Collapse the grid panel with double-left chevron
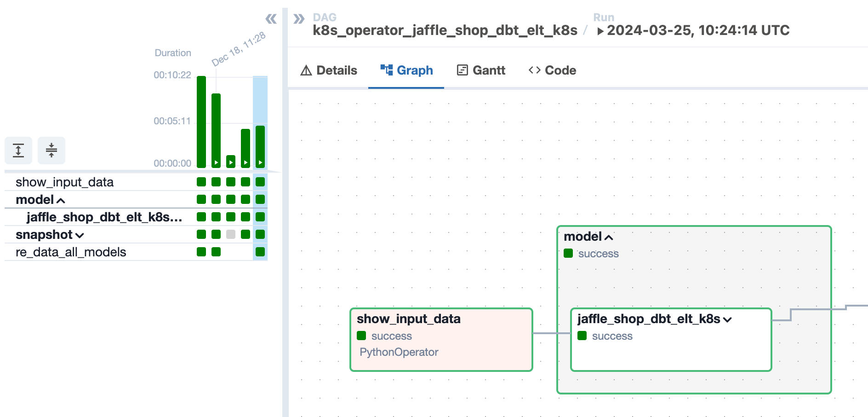The width and height of the screenshot is (868, 417). pyautogui.click(x=271, y=19)
